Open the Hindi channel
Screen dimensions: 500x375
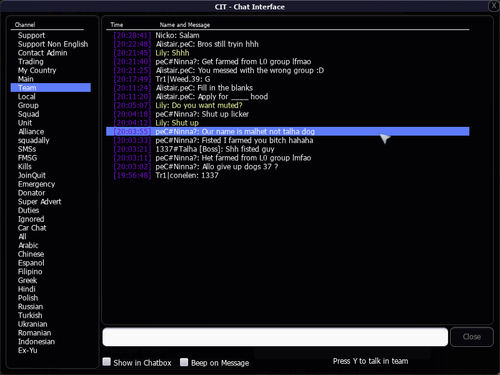(27, 289)
